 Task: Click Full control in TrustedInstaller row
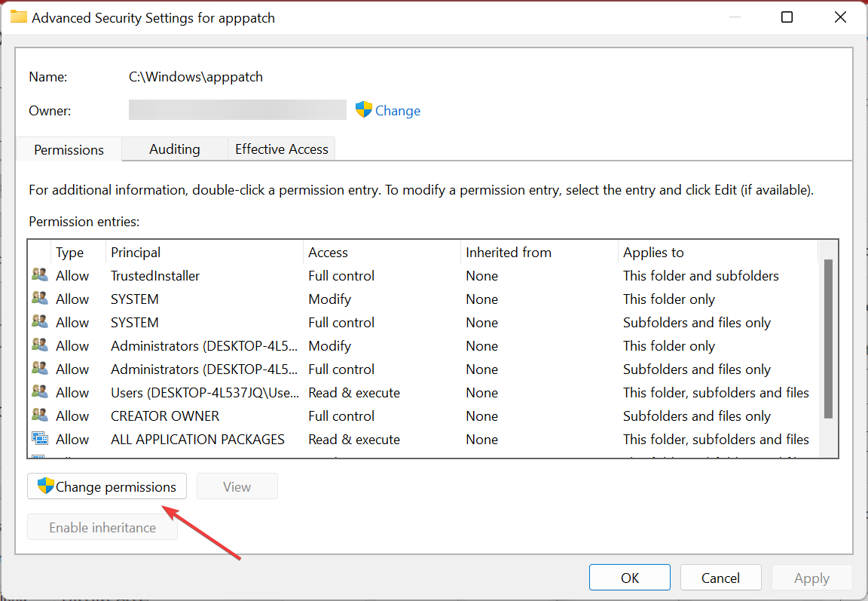pyautogui.click(x=341, y=276)
